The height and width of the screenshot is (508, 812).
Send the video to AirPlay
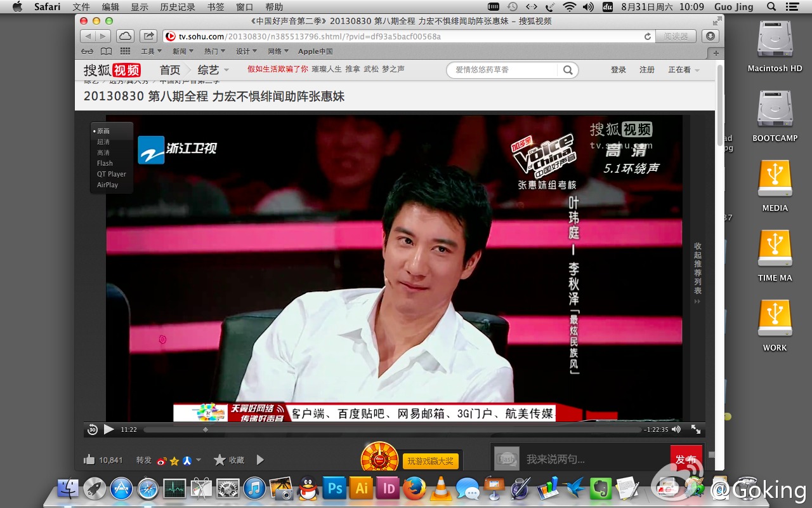(107, 185)
